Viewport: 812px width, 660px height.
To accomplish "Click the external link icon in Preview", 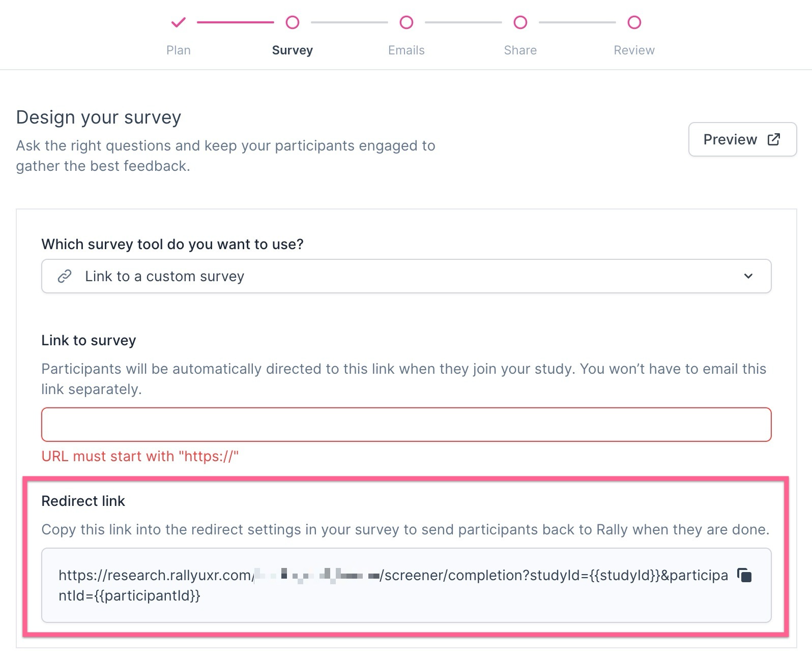I will [774, 139].
